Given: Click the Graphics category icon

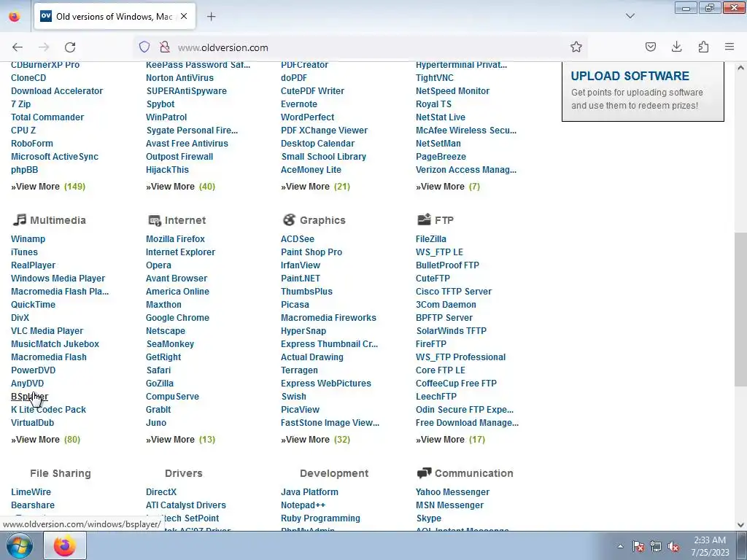Looking at the screenshot, I should coord(289,219).
